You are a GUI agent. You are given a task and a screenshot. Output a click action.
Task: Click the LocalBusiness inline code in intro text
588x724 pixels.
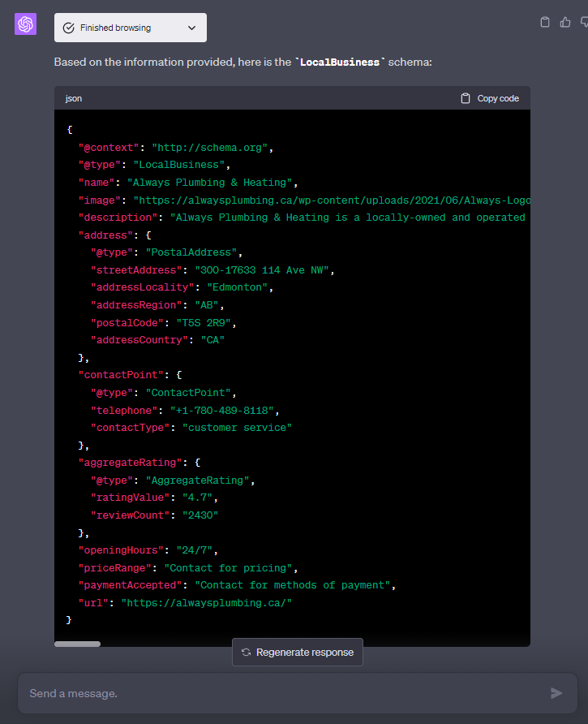[339, 62]
